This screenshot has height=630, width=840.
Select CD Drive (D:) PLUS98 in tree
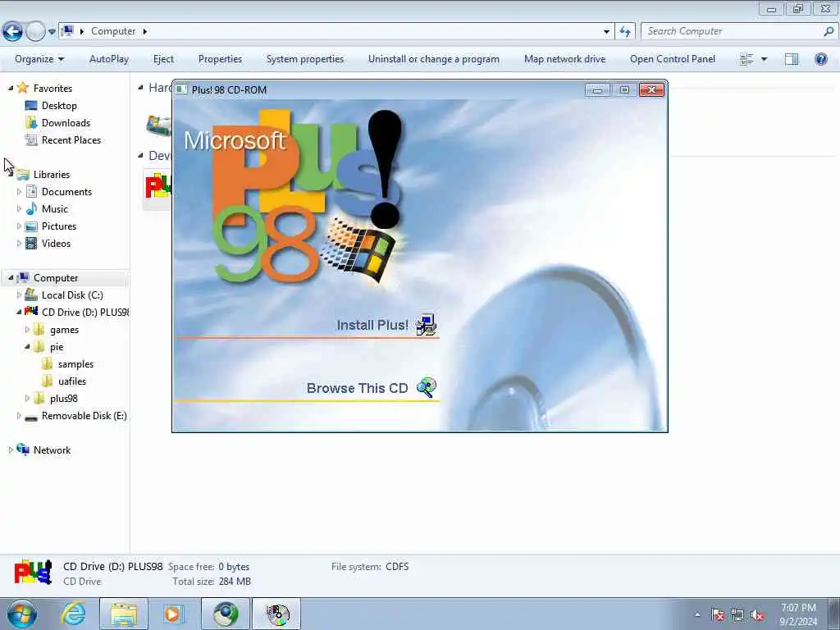[x=85, y=313]
